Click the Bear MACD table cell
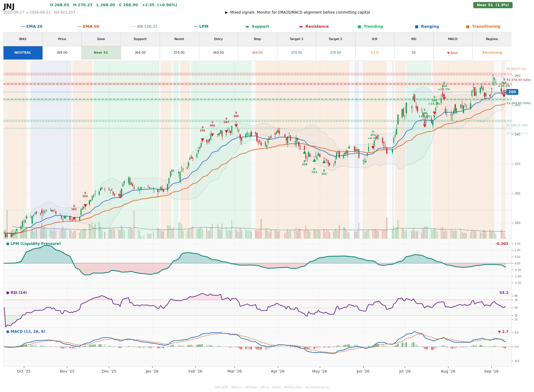 click(453, 53)
